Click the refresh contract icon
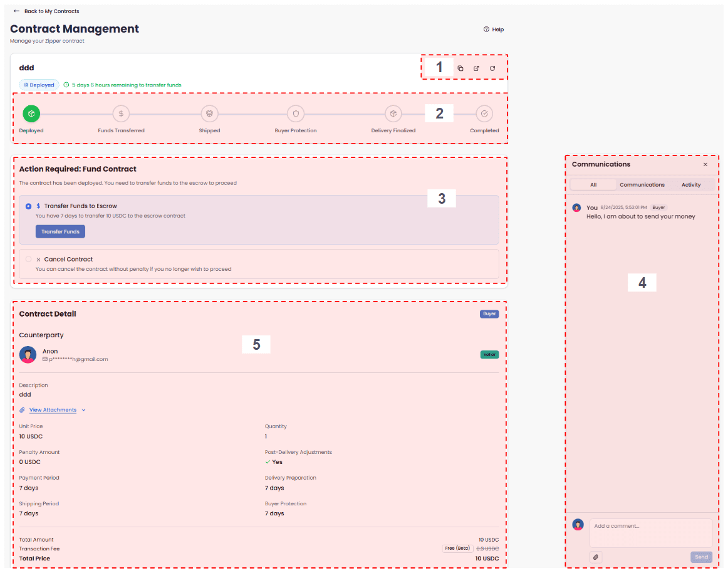The height and width of the screenshot is (573, 728). (x=492, y=68)
